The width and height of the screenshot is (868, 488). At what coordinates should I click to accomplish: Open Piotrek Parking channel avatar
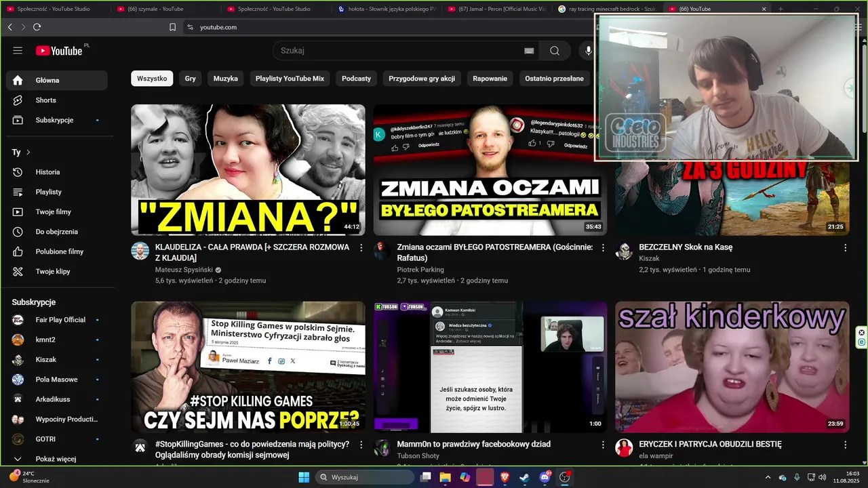pos(382,251)
